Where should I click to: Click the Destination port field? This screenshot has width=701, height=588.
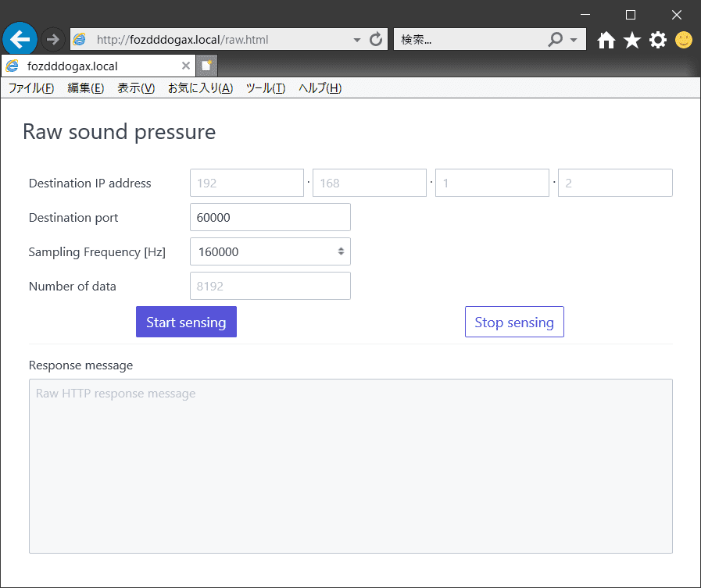270,217
